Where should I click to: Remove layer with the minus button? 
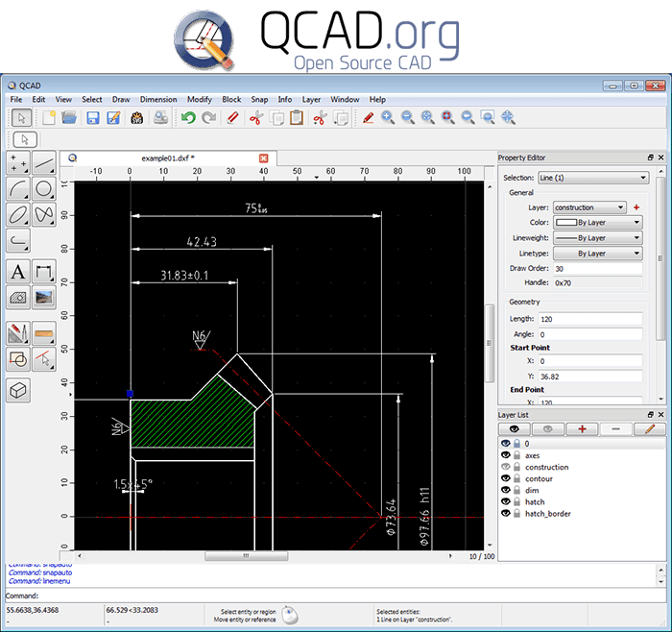coord(616,429)
